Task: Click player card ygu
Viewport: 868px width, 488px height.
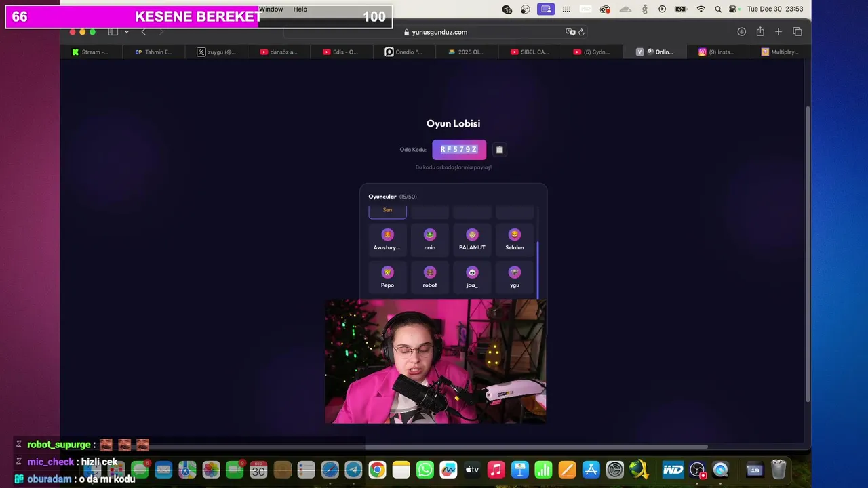Action: point(515,277)
